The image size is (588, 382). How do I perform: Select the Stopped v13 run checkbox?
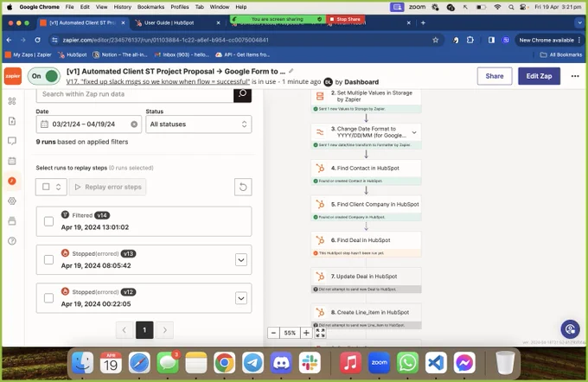[x=48, y=260]
